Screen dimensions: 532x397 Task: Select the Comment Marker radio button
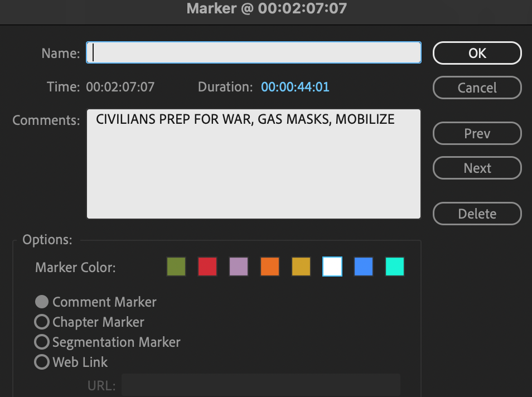click(42, 302)
